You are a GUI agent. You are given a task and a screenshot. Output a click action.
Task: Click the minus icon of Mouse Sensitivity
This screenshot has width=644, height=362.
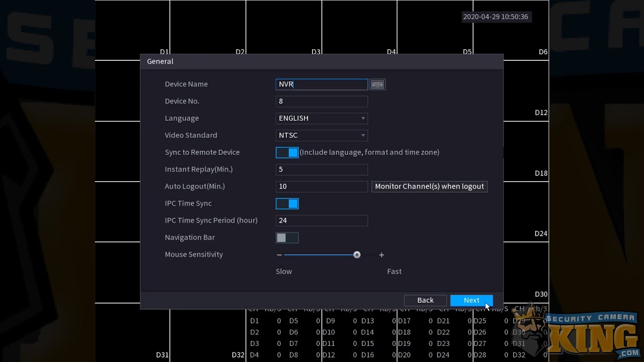point(279,255)
